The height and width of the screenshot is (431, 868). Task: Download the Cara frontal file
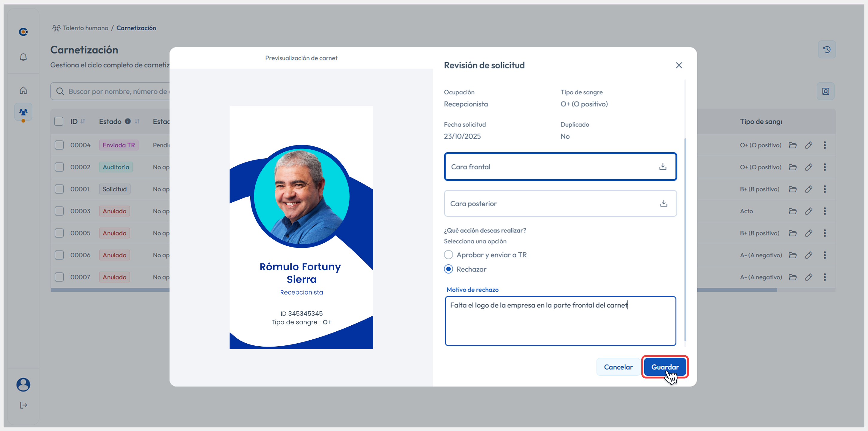pyautogui.click(x=663, y=166)
